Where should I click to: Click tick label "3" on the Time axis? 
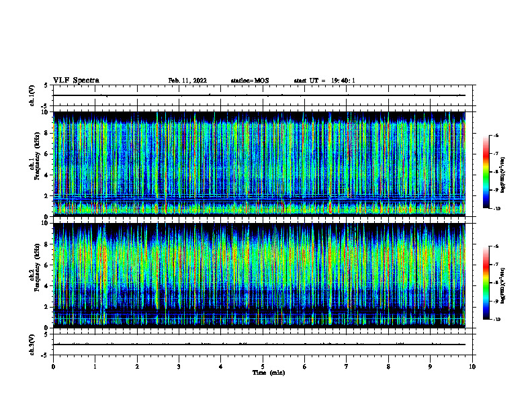point(179,367)
